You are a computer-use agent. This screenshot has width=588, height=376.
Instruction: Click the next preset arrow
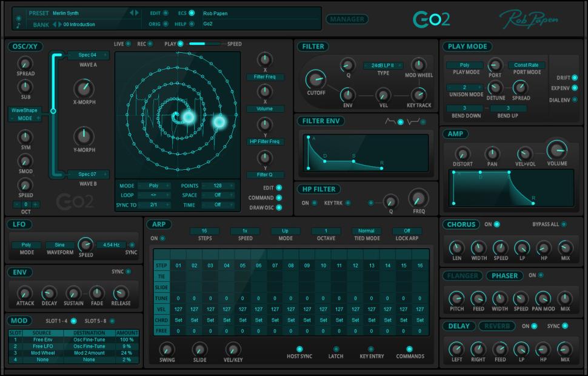136,13
